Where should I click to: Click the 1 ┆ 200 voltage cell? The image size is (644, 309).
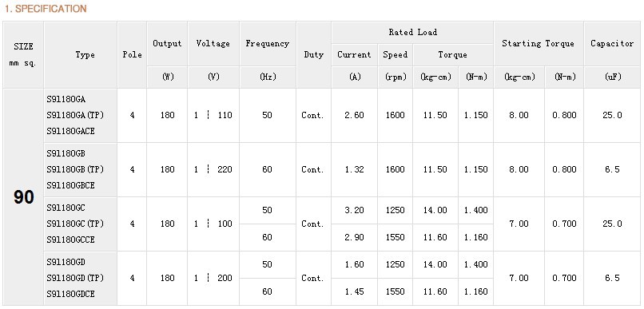pyautogui.click(x=213, y=278)
